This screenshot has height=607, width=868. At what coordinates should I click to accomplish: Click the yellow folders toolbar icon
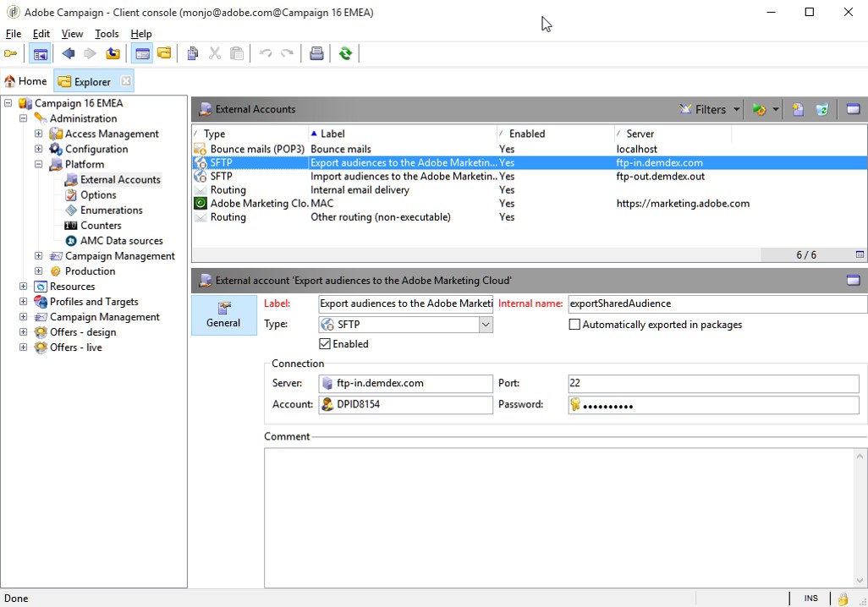point(164,53)
